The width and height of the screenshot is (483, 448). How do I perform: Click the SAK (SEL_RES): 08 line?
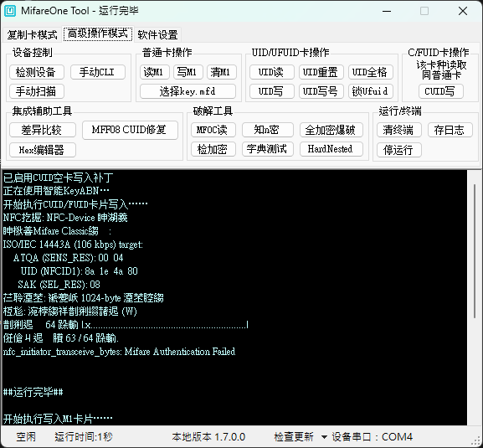pos(59,285)
